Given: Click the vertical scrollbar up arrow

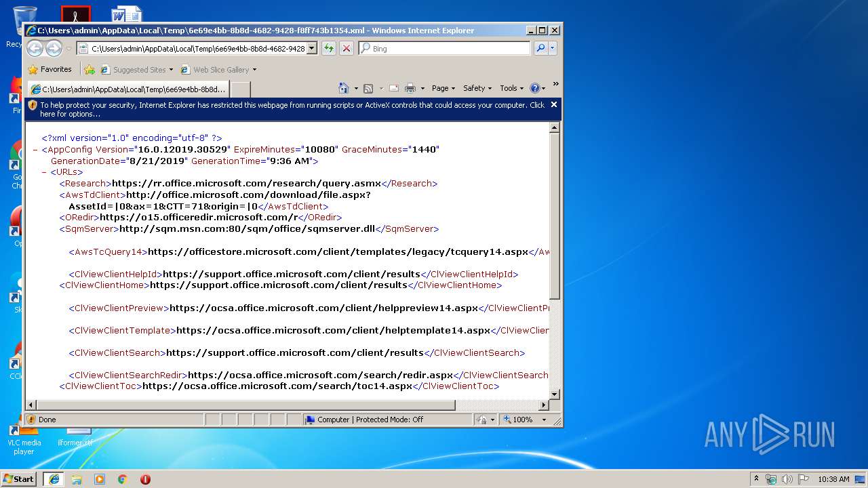Looking at the screenshot, I should coord(555,127).
